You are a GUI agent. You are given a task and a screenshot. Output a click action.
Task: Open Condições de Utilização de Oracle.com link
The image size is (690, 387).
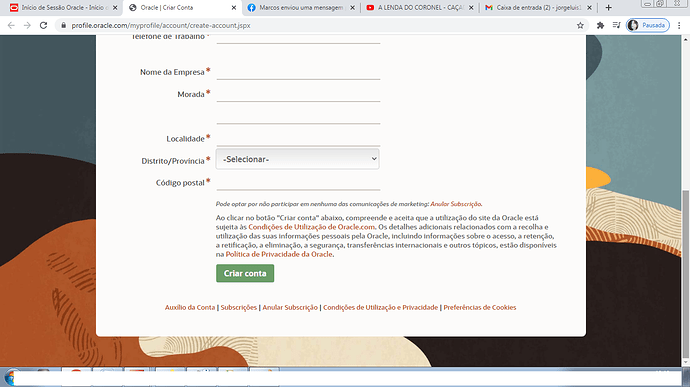[312, 227]
